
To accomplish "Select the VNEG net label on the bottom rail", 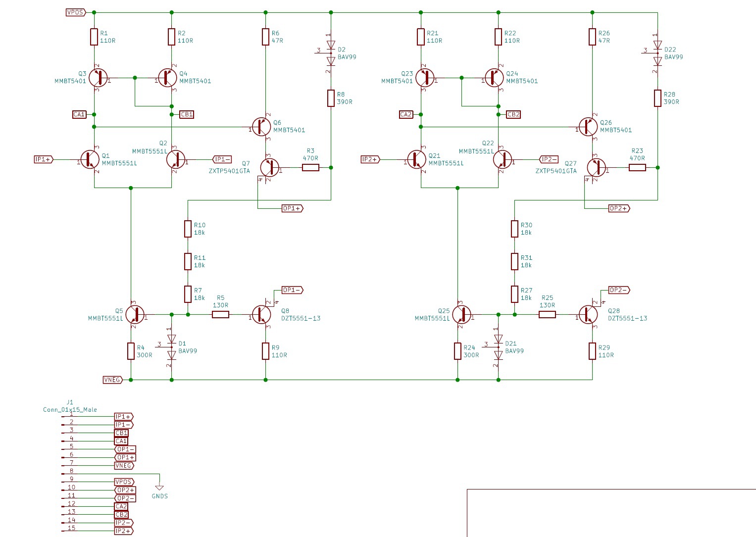I will (x=113, y=380).
